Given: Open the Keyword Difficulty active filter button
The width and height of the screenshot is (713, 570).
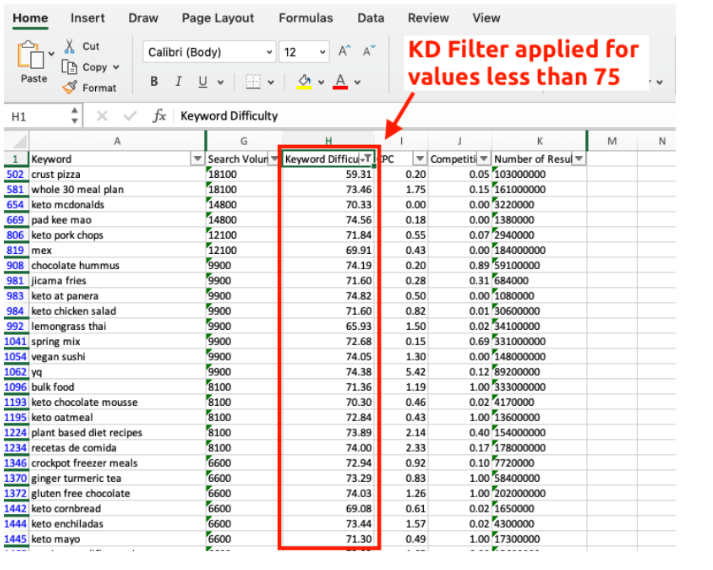Looking at the screenshot, I should click(x=367, y=159).
